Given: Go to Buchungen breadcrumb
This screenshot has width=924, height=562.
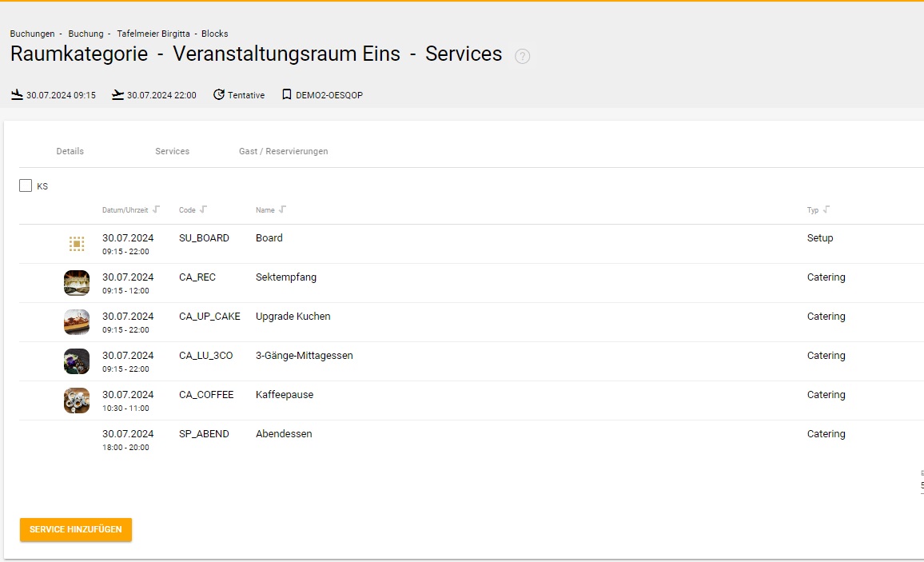Looking at the screenshot, I should [33, 34].
